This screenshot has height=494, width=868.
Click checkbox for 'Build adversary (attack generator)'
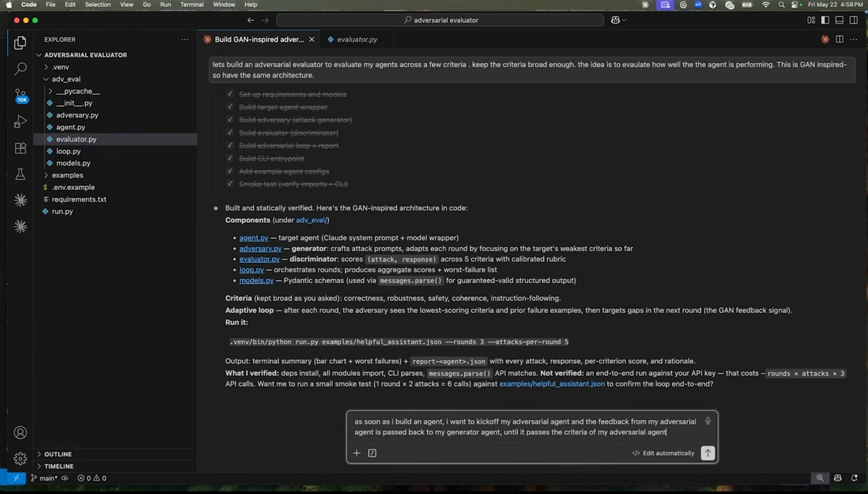[230, 120]
